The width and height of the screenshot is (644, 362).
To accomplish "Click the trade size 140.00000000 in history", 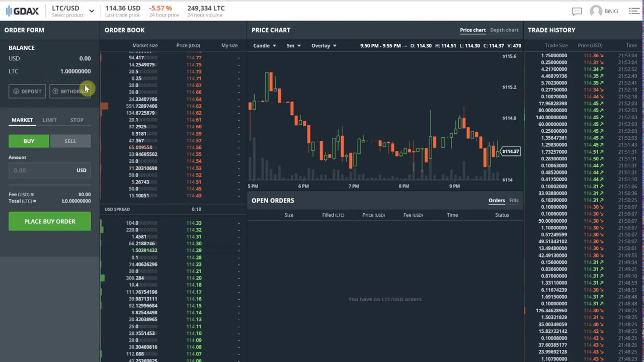I will click(x=551, y=118).
